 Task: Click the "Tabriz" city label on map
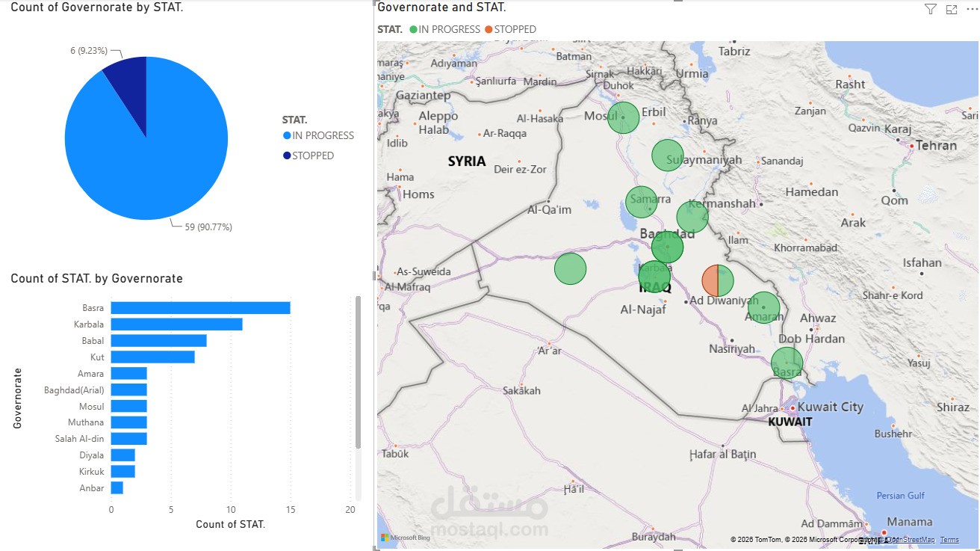734,52
